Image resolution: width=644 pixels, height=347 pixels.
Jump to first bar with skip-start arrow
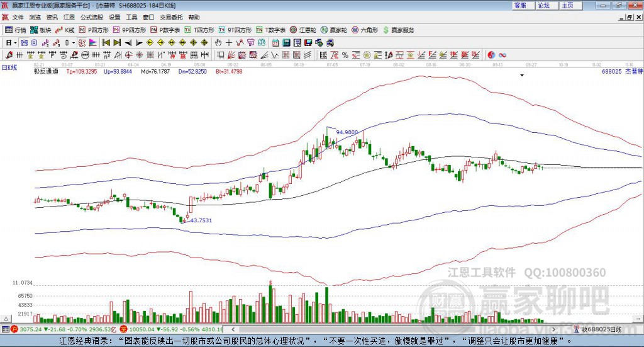point(106,43)
